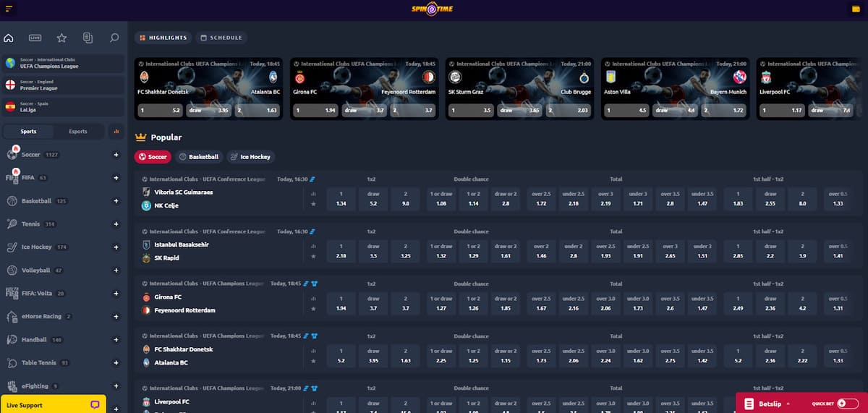
Task: Switch to the Esports tab
Action: click(x=77, y=132)
